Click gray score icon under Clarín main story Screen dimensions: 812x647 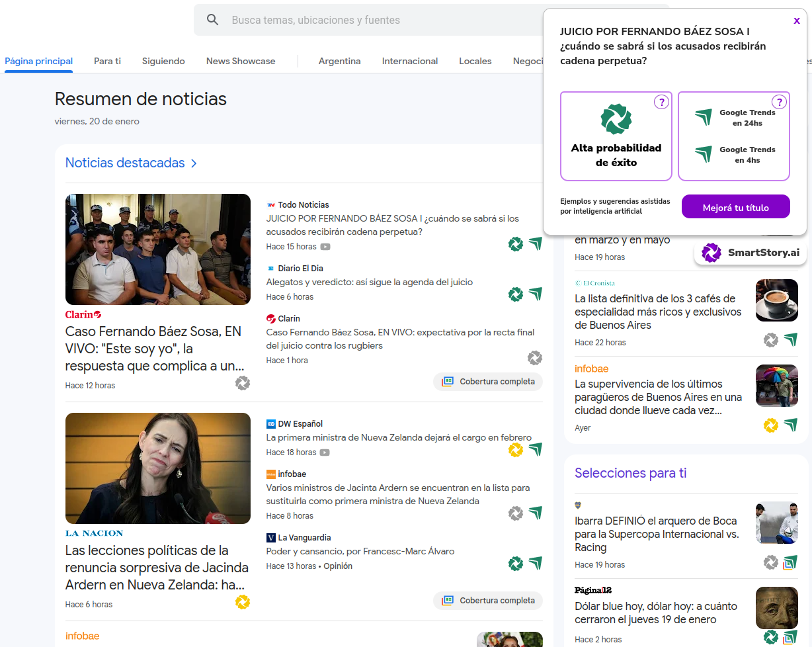243,383
